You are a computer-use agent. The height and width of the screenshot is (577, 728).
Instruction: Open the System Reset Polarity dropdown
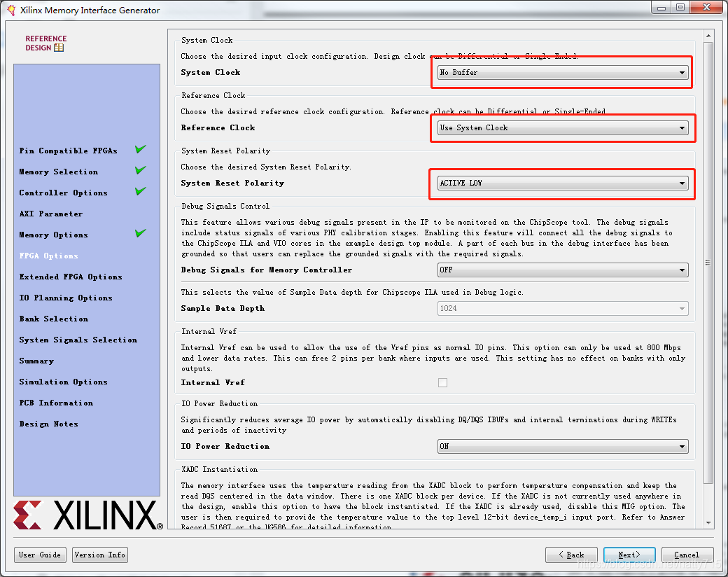563,183
